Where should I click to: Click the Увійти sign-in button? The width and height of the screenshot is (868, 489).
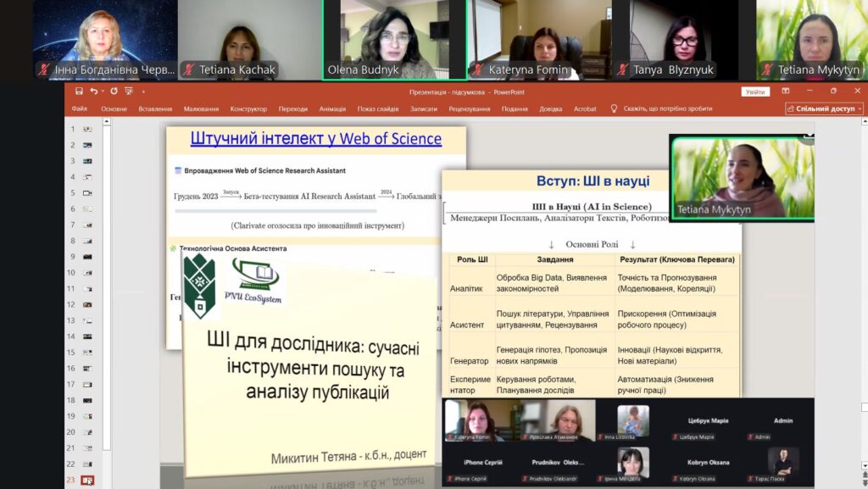(754, 92)
